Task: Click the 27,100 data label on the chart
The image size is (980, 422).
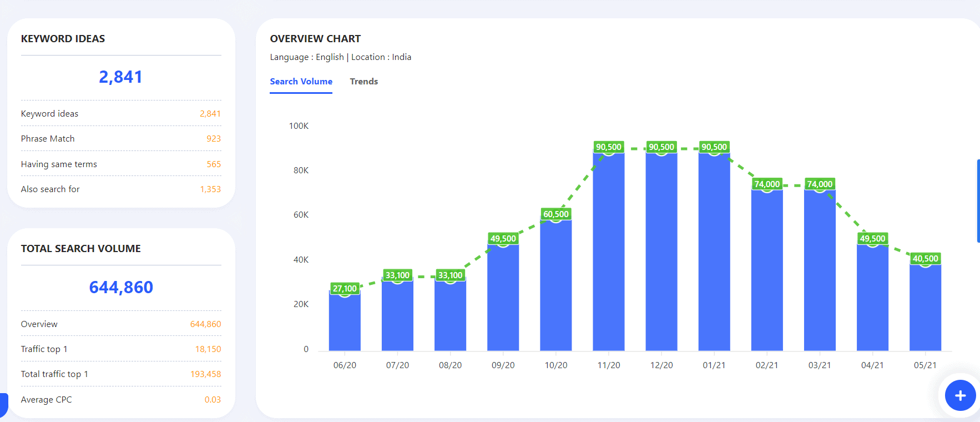Action: click(x=345, y=288)
